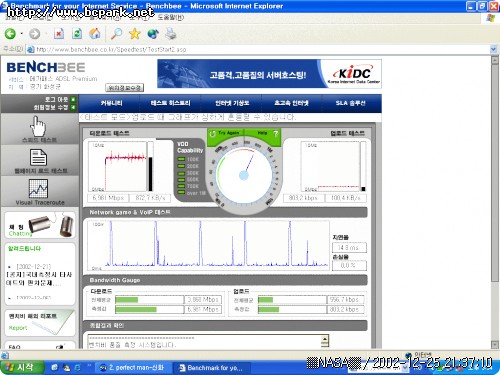Click the 로그 아웃 link
The image size is (500, 375).
click(57, 99)
